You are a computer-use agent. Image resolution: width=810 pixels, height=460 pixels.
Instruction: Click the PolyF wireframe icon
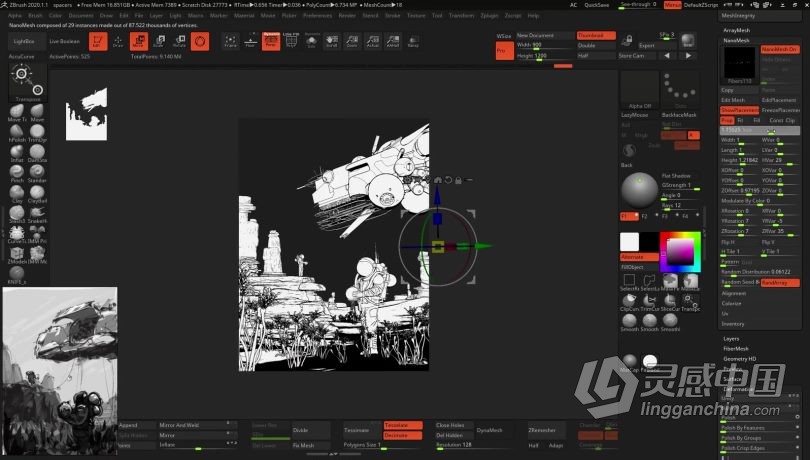click(x=291, y=41)
